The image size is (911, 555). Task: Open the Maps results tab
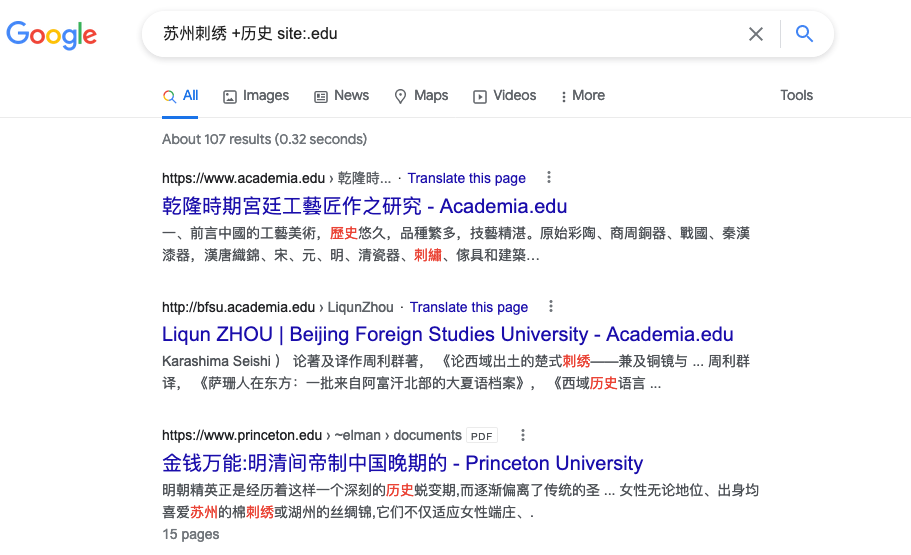click(x=421, y=96)
